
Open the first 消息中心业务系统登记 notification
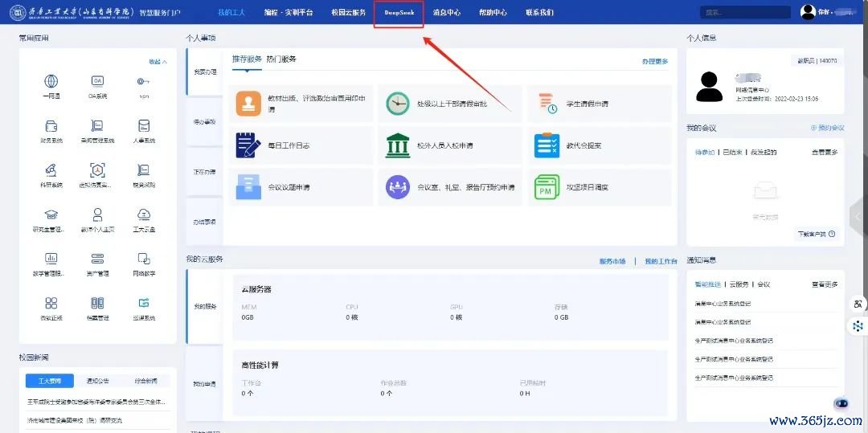(723, 304)
